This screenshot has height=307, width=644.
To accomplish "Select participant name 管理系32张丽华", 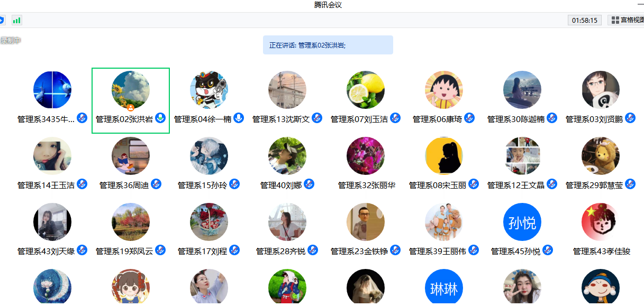I will 367,185.
